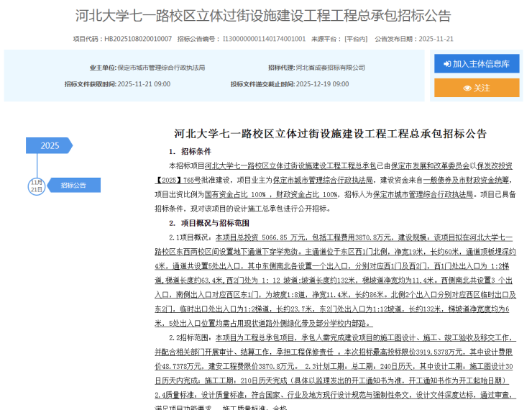Click underlined text 保定市发展和改革委员会
The width and height of the screenshot is (532, 410).
pyautogui.click(x=430, y=166)
